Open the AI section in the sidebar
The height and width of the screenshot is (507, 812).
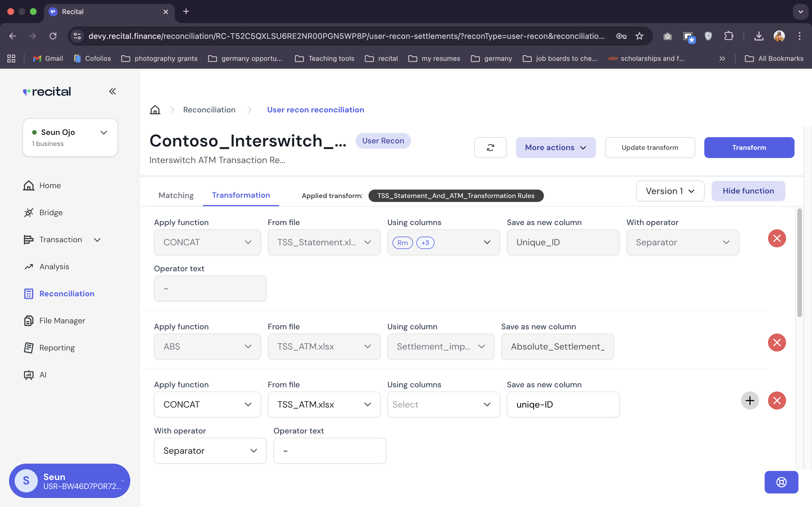click(43, 375)
